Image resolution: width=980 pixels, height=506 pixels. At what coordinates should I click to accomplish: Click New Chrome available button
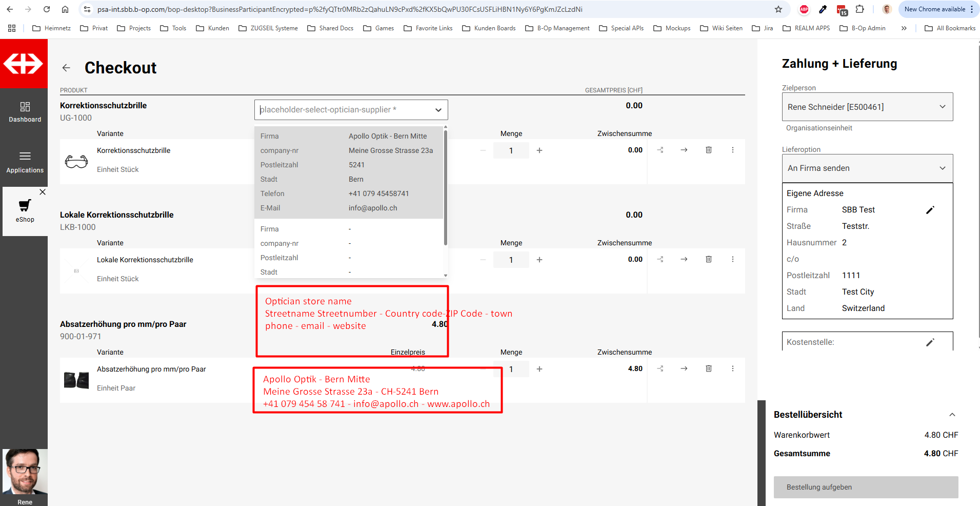point(934,9)
